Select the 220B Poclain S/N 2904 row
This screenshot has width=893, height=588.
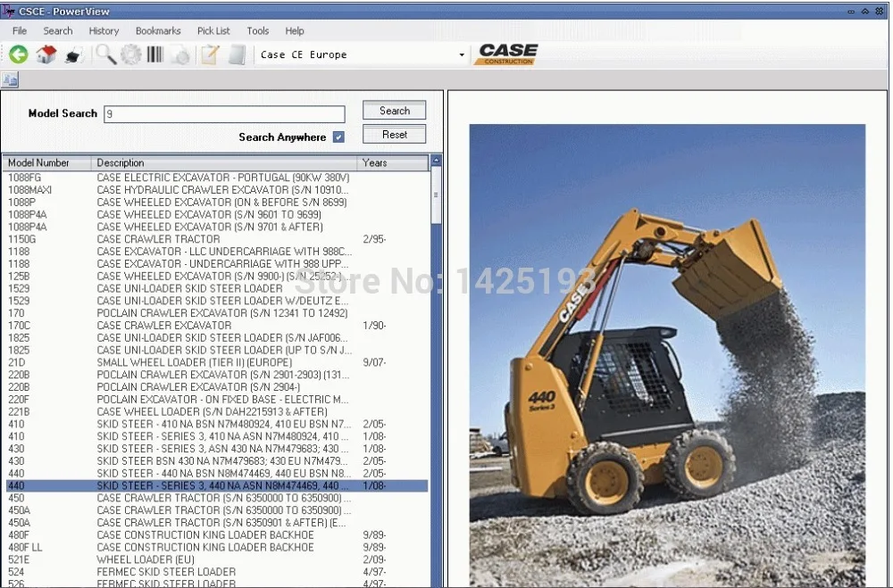pyautogui.click(x=216, y=387)
